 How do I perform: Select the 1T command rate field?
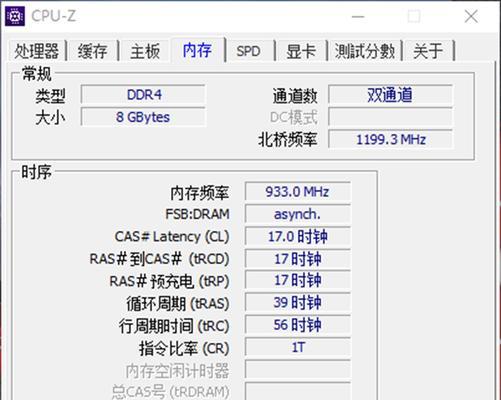298,347
